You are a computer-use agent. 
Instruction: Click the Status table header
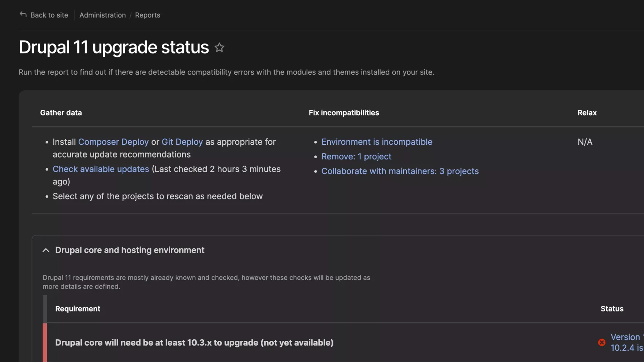point(612,309)
